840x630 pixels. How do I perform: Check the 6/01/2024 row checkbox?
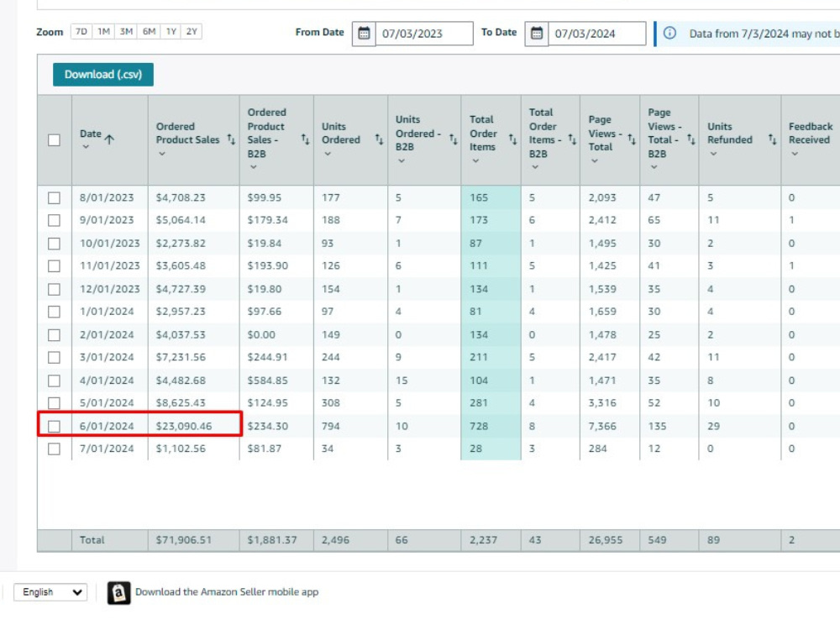click(x=54, y=427)
